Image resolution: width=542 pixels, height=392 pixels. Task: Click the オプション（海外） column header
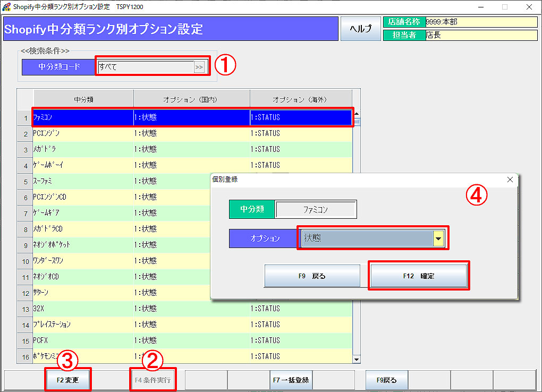tap(301, 99)
